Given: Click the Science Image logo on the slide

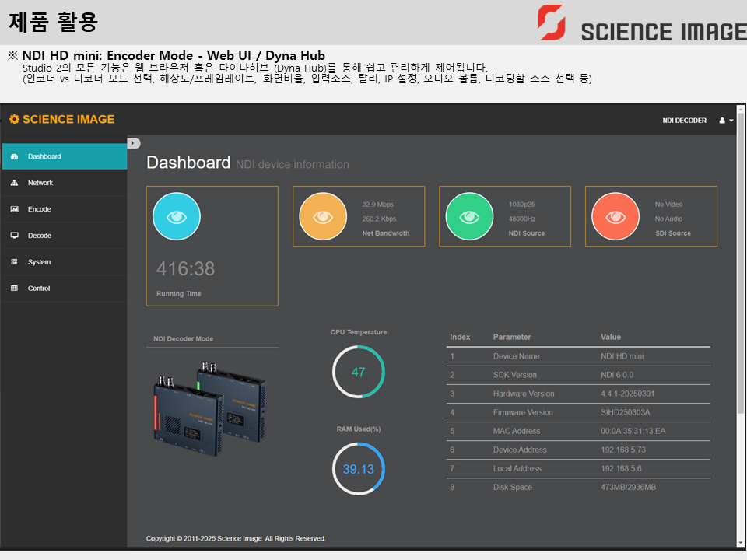Looking at the screenshot, I should 641,23.
